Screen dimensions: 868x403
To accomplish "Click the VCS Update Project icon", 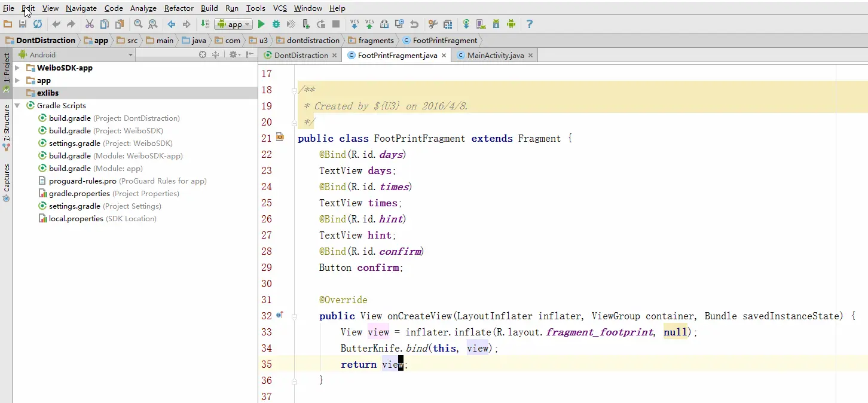I will (354, 25).
